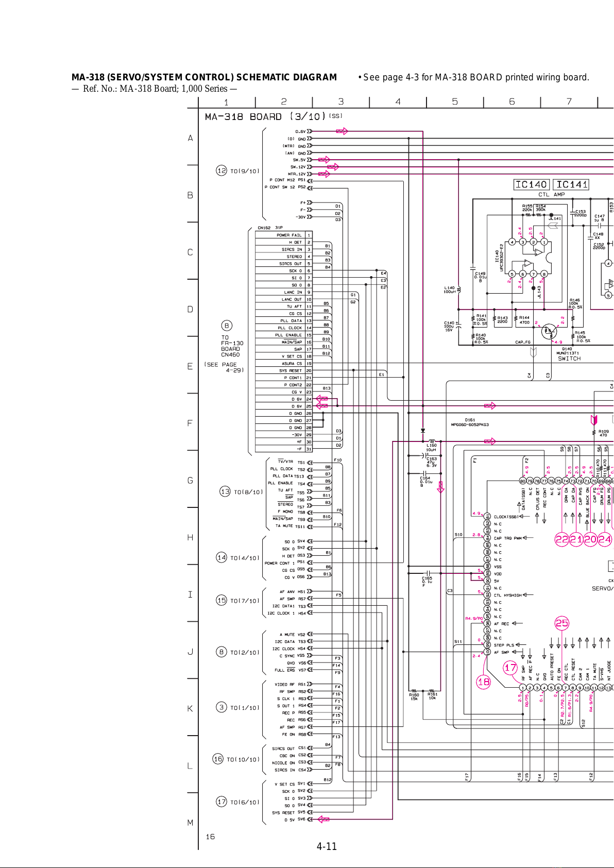Click the "MA-318 (SERVO/SYSTEM CONTROL) SCHEMATIC DIAGRAM" title
614x868 pixels.
tap(204, 77)
